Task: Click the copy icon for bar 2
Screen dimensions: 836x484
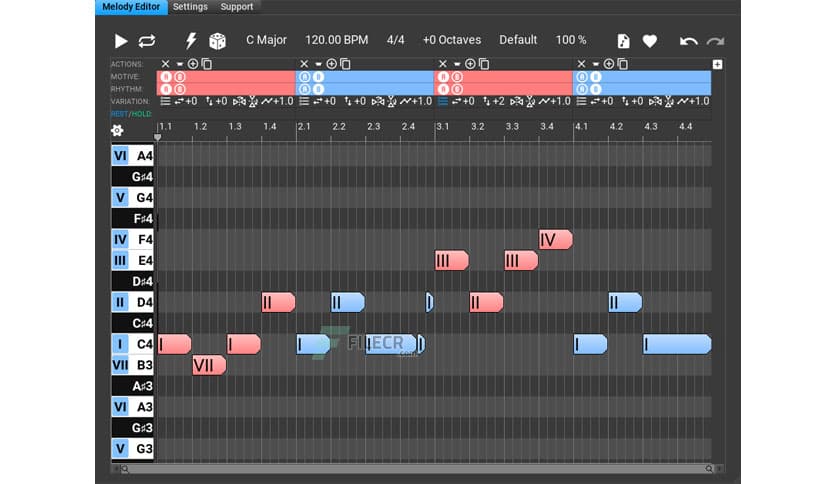Action: coord(345,64)
